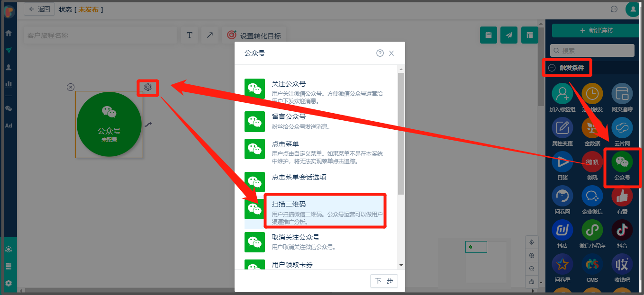Click the server stack icon in sidebar bottom

click(x=9, y=266)
